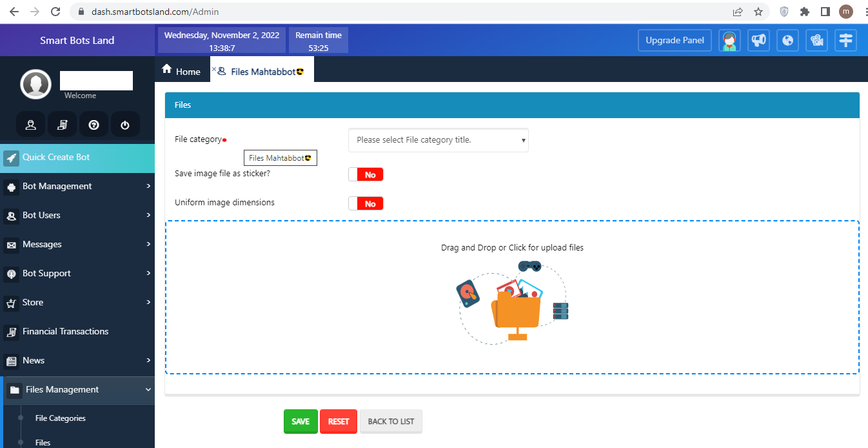Click the browser forward arrow
The height and width of the screenshot is (448, 868).
pos(34,12)
